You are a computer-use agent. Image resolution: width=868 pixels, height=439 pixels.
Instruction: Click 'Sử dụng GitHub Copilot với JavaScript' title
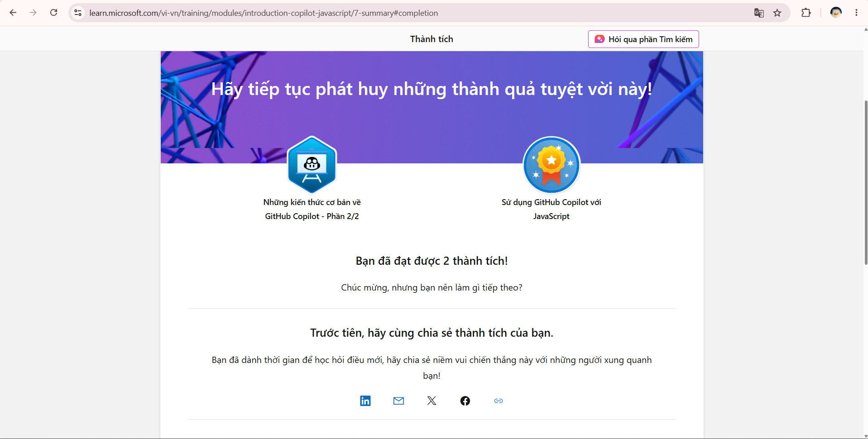point(551,209)
